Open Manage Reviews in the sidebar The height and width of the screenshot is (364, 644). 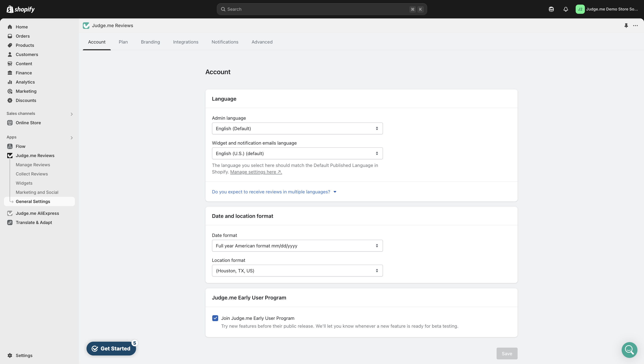(x=33, y=165)
